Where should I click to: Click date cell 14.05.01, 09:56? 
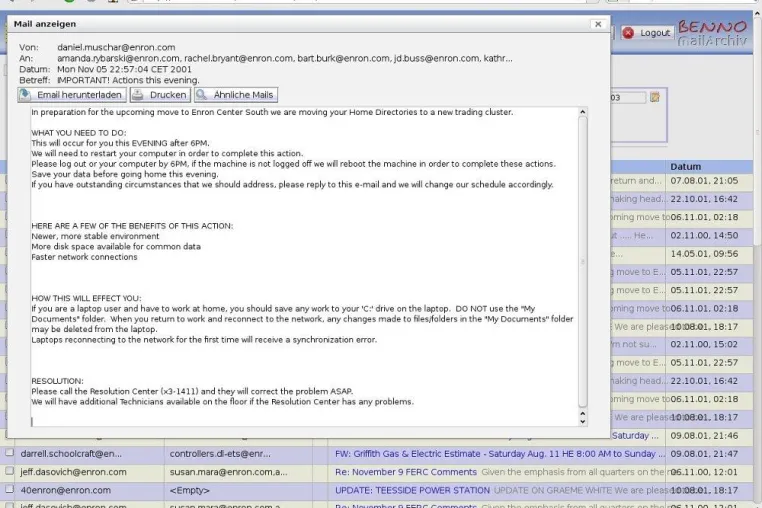coord(704,254)
